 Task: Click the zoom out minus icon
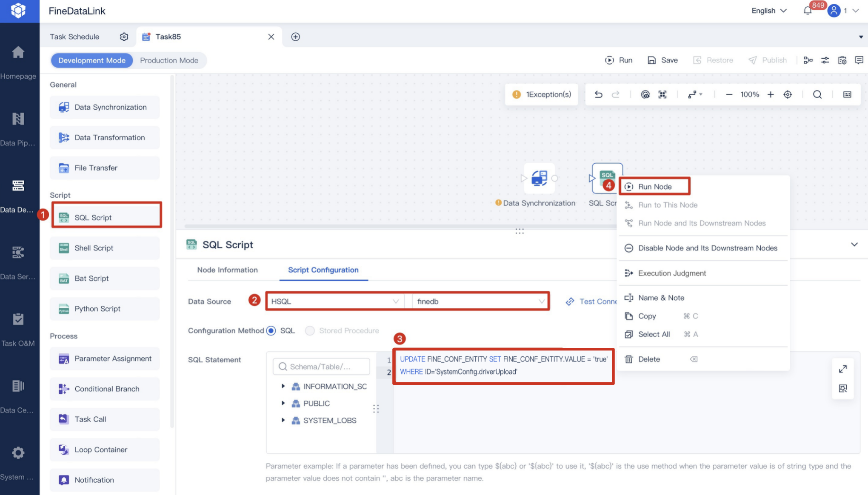coord(729,94)
